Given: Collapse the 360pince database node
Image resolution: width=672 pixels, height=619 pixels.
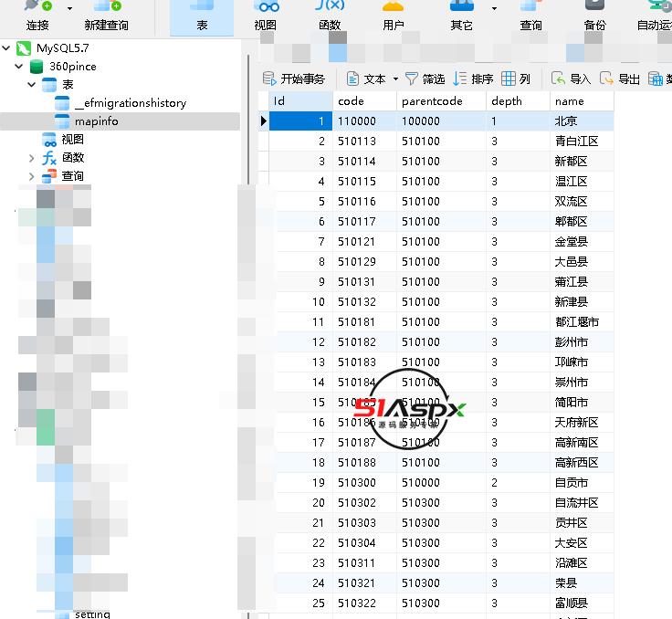Looking at the screenshot, I should 19,67.
